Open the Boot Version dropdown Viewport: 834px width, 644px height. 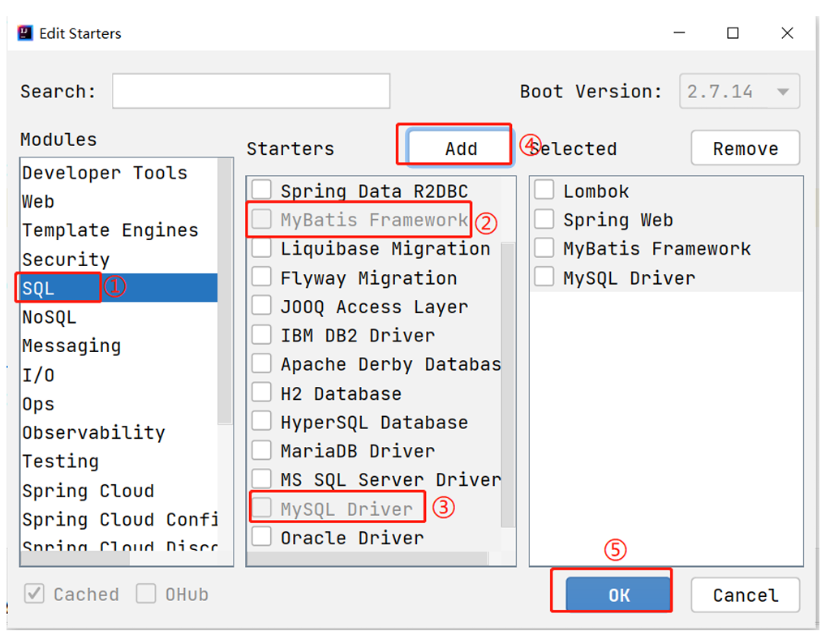pos(739,91)
